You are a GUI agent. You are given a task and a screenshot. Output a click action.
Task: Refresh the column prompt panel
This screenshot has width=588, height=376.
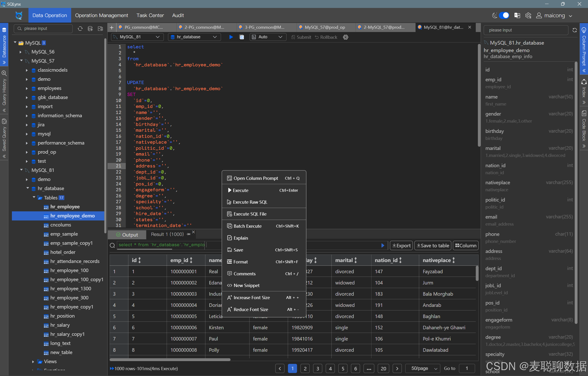(x=574, y=30)
